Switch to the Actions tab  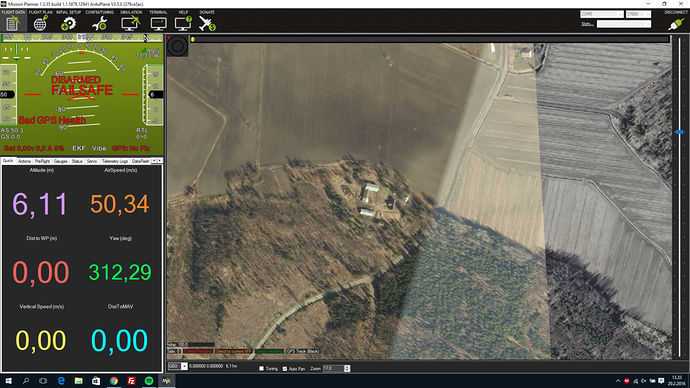pyautogui.click(x=25, y=161)
